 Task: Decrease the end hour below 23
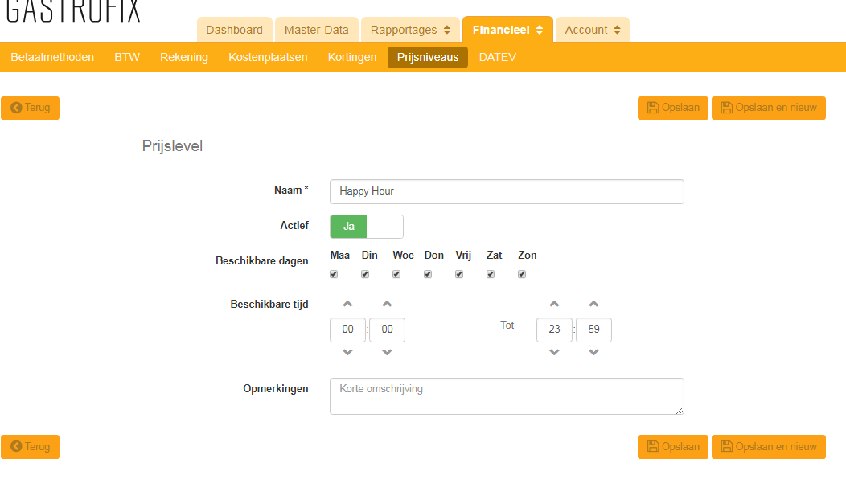coord(554,352)
